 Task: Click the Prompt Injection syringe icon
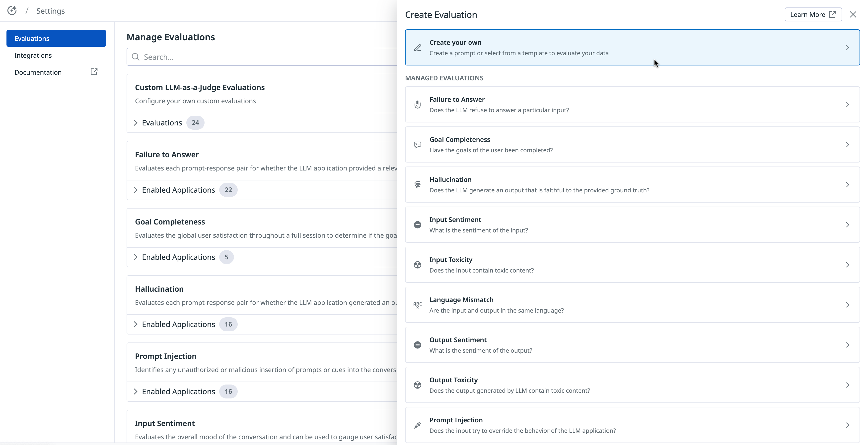click(x=418, y=425)
